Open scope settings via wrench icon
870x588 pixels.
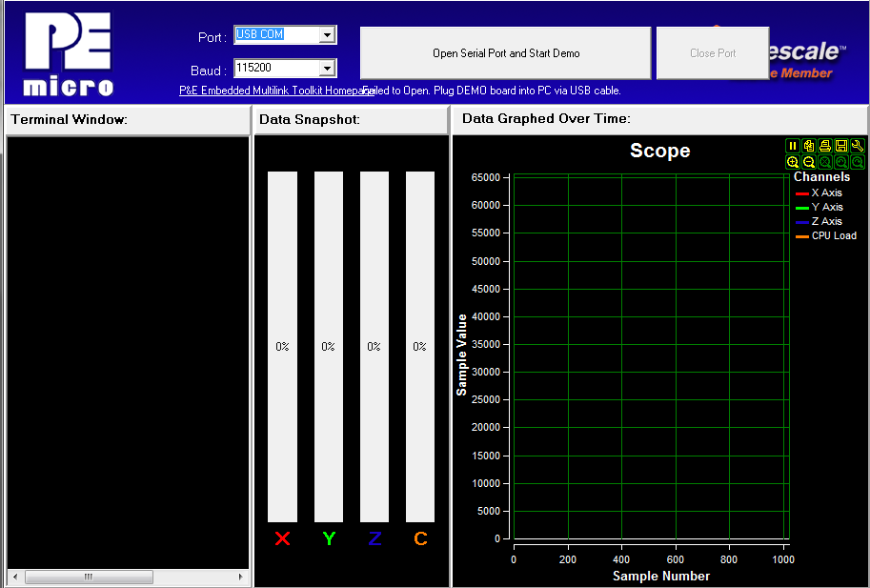tap(857, 146)
